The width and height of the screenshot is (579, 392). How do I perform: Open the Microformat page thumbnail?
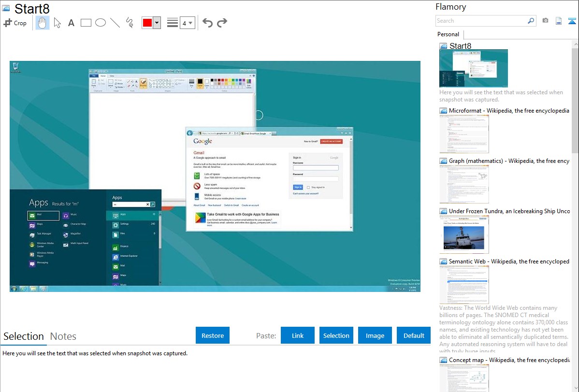(x=464, y=134)
